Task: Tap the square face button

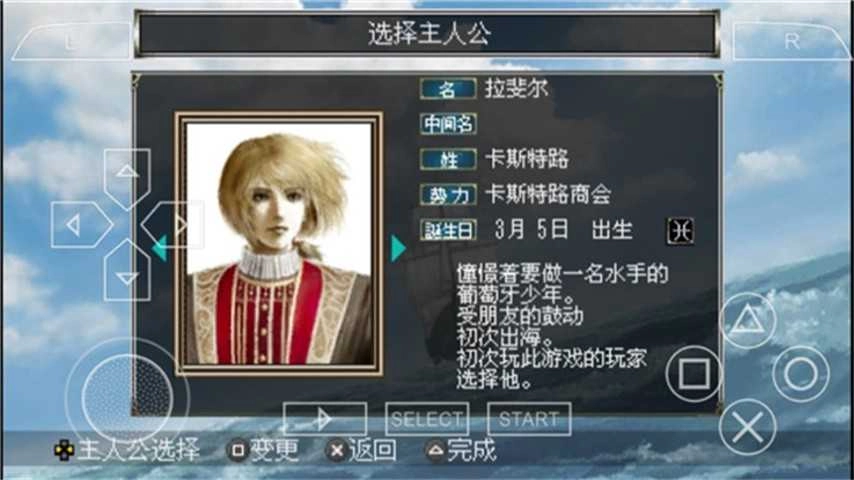Action: pos(694,374)
